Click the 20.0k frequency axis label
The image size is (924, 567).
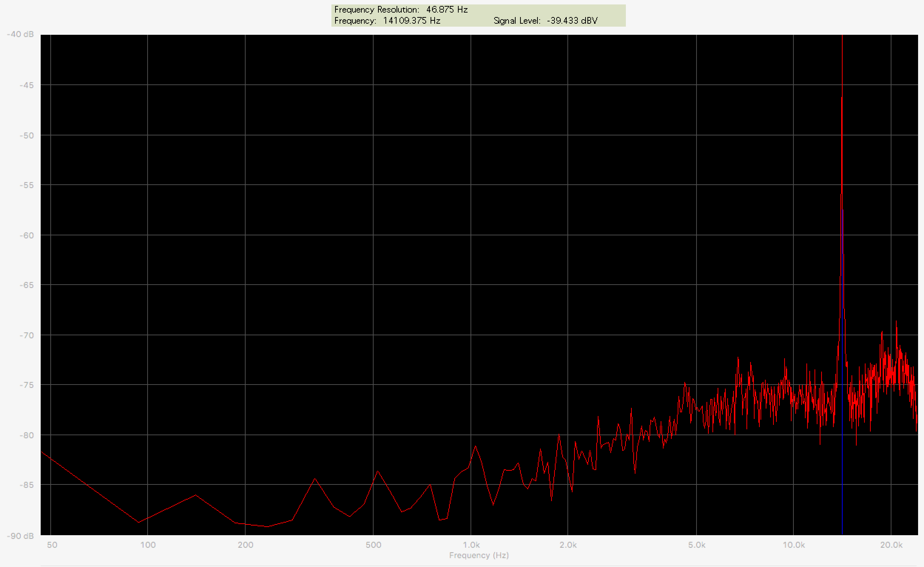891,545
